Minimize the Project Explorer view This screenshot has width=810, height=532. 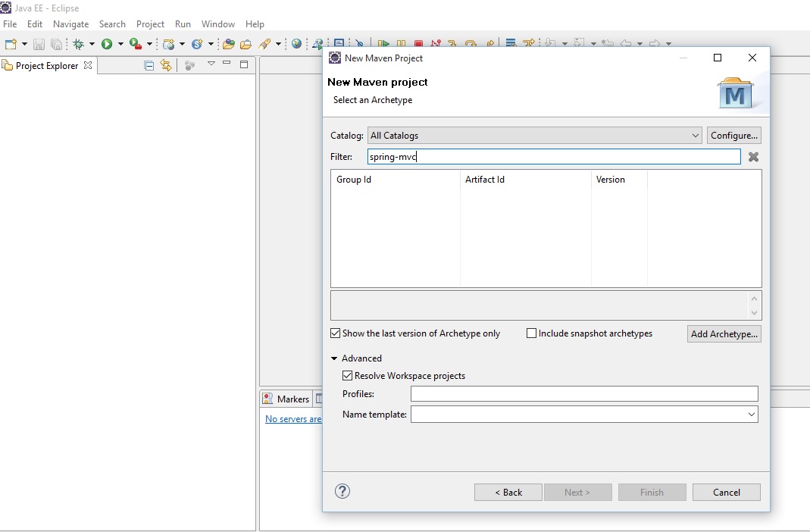pos(227,63)
